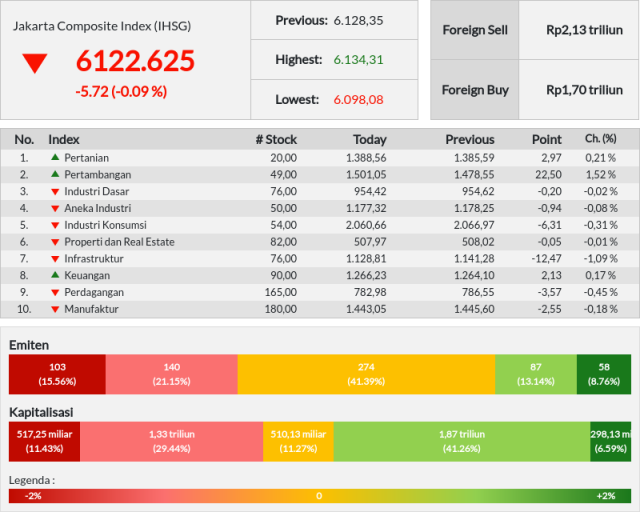Select Kapitalisasi dark green segment (6.59%)
Image resolution: width=640 pixels, height=512 pixels.
click(611, 441)
